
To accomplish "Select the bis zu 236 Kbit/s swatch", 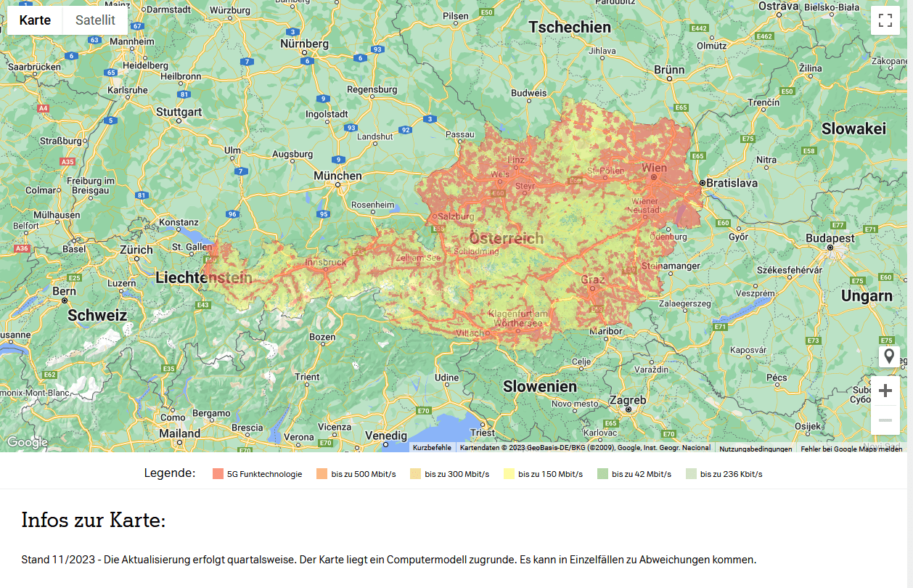I will tap(691, 474).
